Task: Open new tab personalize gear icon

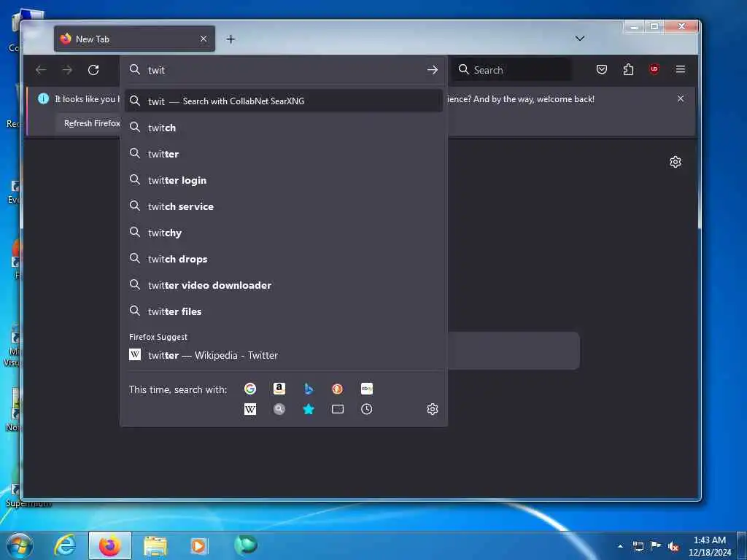Action: 675,162
